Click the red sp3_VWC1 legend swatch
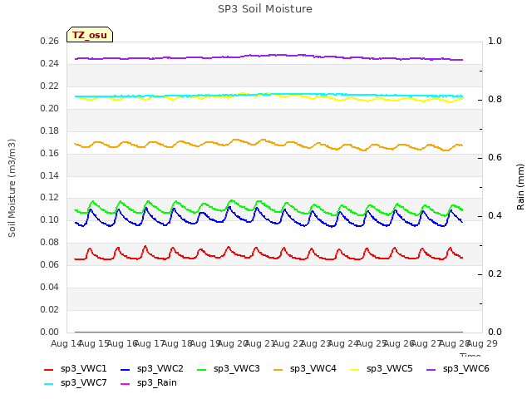532x399 pixels. coord(49,369)
